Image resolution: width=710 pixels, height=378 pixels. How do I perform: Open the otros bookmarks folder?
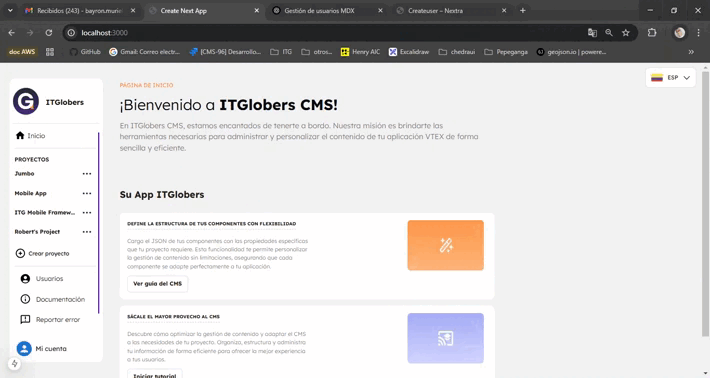[x=317, y=52]
